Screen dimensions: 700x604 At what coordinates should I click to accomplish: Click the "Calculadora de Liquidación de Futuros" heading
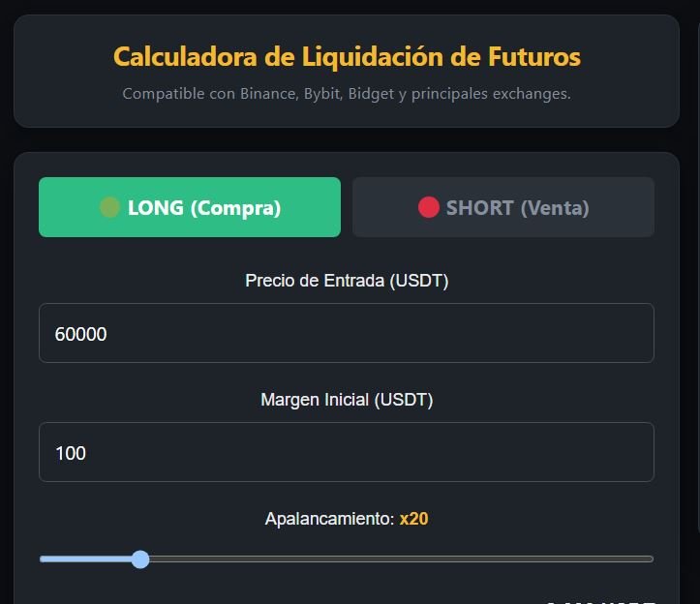pos(347,57)
